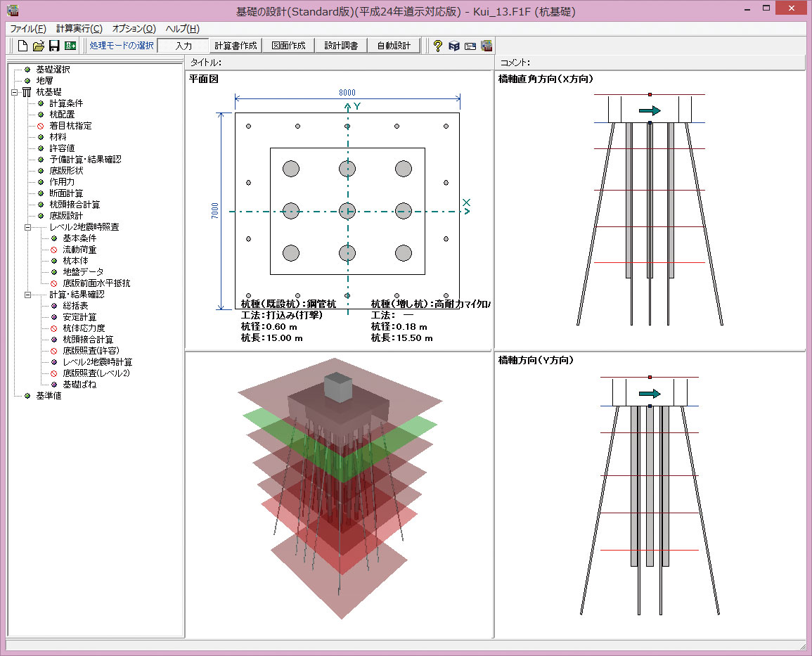This screenshot has height=656, width=812.
Task: Click the red prohibited icon beside 底版照査(許容)
Action: point(54,351)
